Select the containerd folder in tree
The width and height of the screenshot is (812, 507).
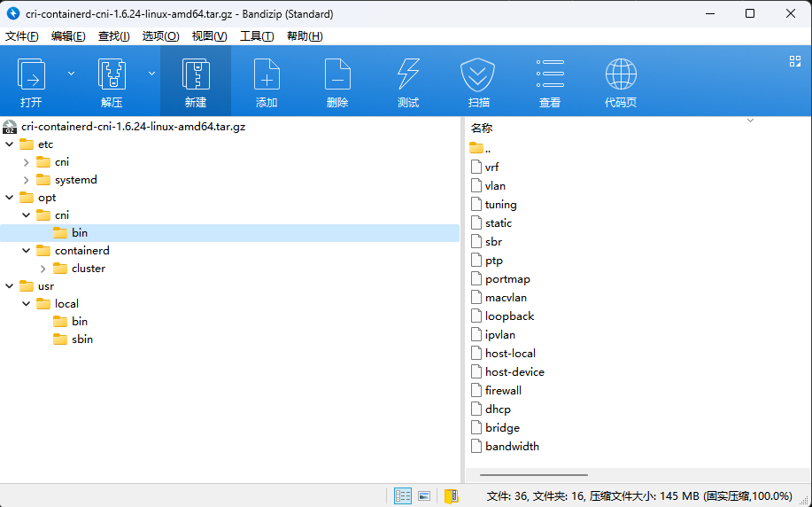[x=73, y=250]
